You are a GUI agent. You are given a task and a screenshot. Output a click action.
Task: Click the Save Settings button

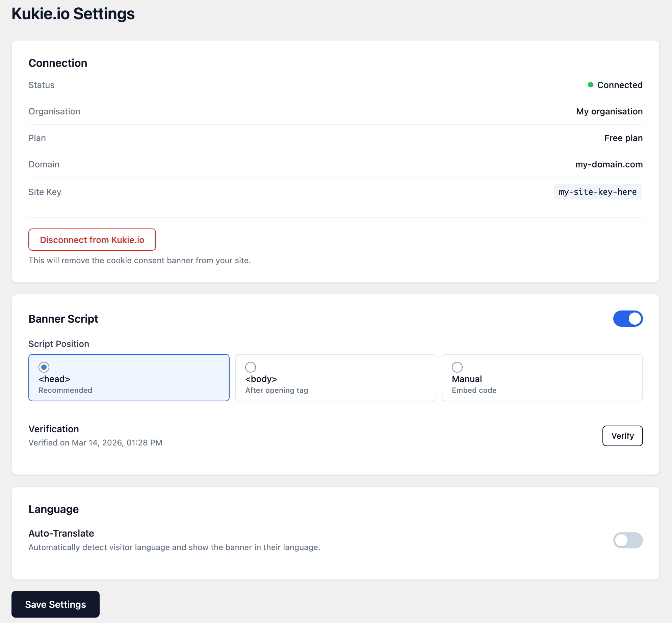point(55,604)
